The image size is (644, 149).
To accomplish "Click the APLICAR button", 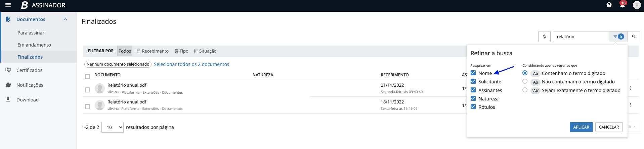I will click(581, 127).
